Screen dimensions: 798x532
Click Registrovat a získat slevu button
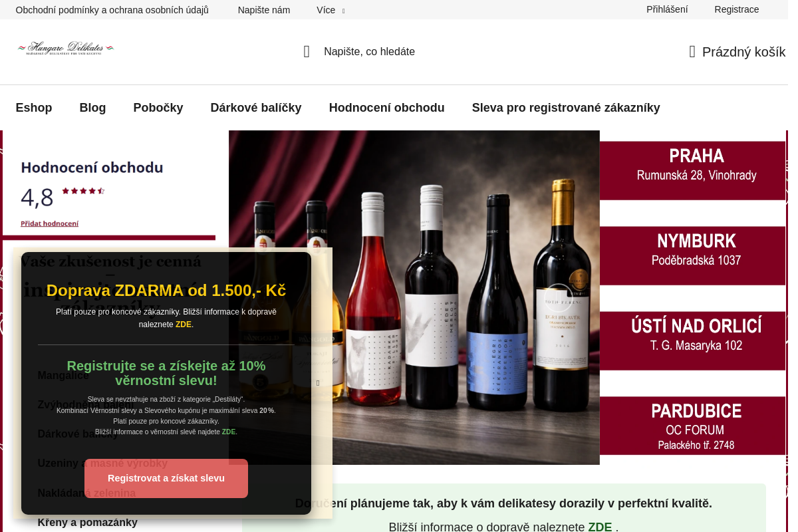(166, 478)
